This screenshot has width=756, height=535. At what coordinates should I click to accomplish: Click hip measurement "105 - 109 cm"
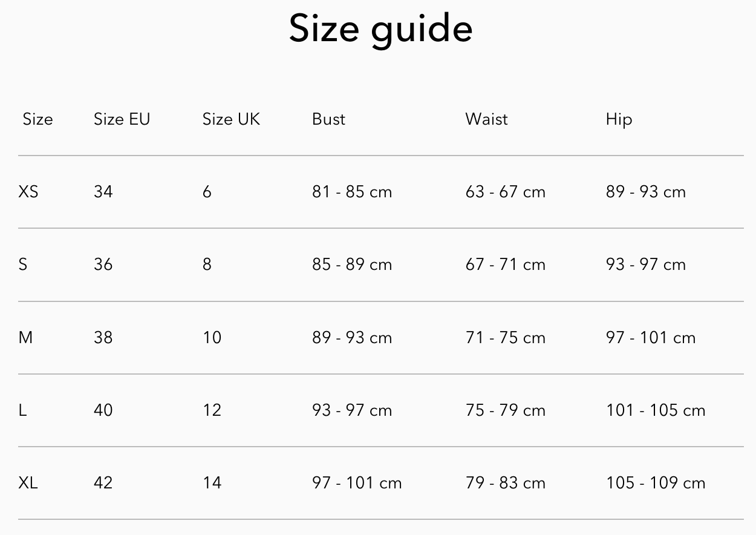click(x=656, y=483)
